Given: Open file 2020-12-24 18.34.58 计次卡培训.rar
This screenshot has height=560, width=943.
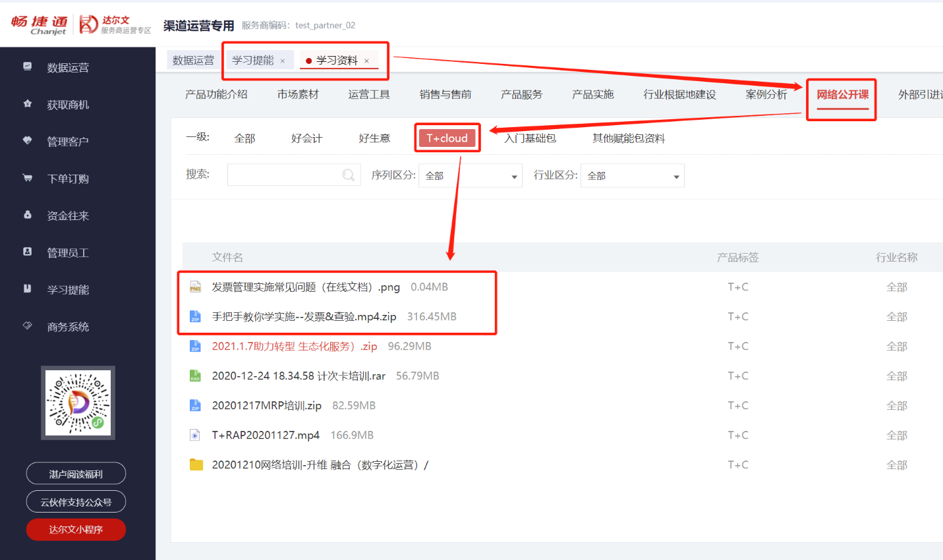Looking at the screenshot, I should [x=299, y=376].
